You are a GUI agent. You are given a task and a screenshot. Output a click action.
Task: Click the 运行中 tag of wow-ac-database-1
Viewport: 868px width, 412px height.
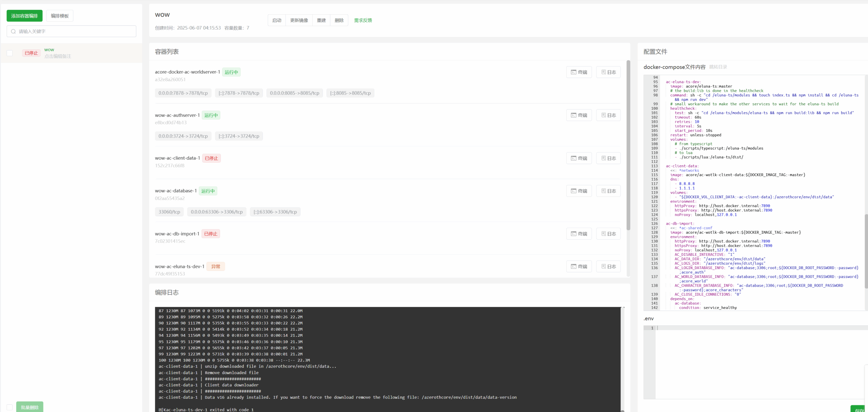[x=208, y=191]
